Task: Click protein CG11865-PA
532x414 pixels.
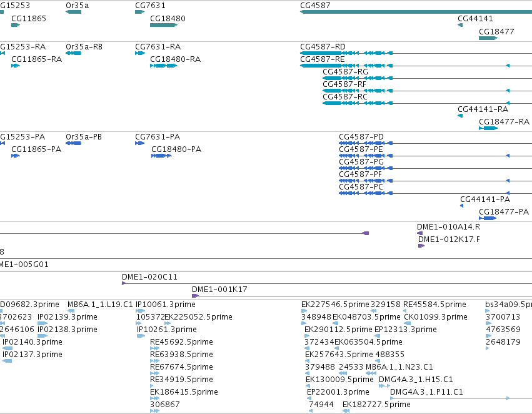Action: [x=16, y=156]
